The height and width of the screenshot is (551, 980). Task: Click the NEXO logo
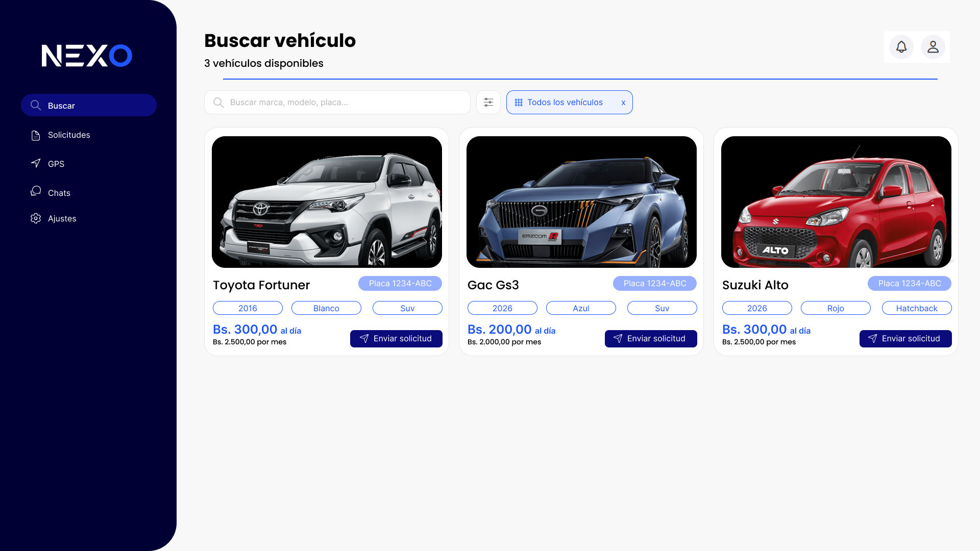point(87,56)
